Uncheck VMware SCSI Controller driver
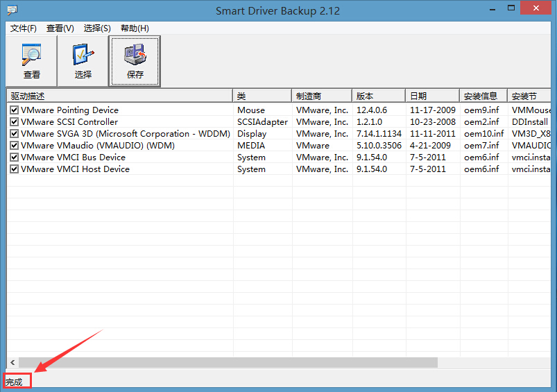Screen dimensions: 557x392 [14, 122]
